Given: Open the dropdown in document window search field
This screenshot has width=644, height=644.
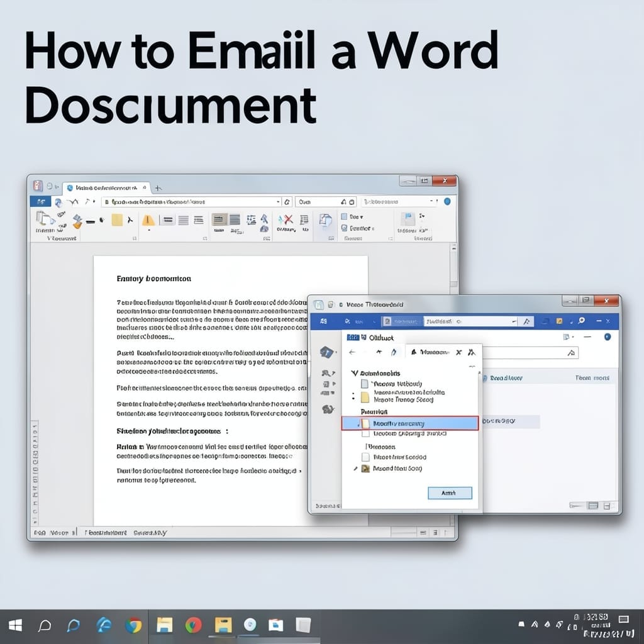Looking at the screenshot, I should [x=431, y=201].
